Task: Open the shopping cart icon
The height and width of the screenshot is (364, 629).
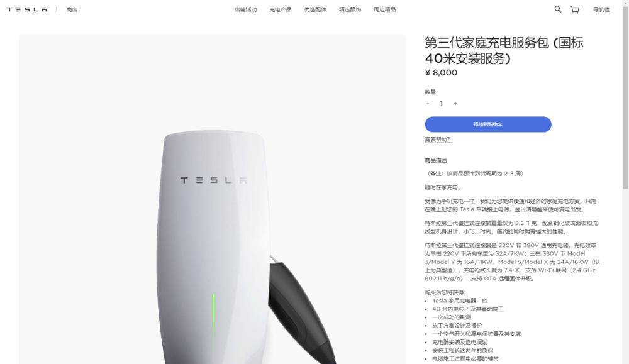Action: (574, 9)
